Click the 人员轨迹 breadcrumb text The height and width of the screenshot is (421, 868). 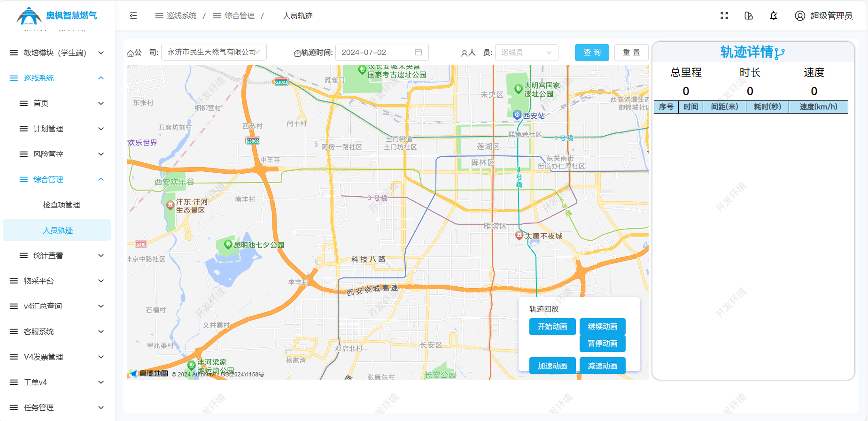click(298, 15)
